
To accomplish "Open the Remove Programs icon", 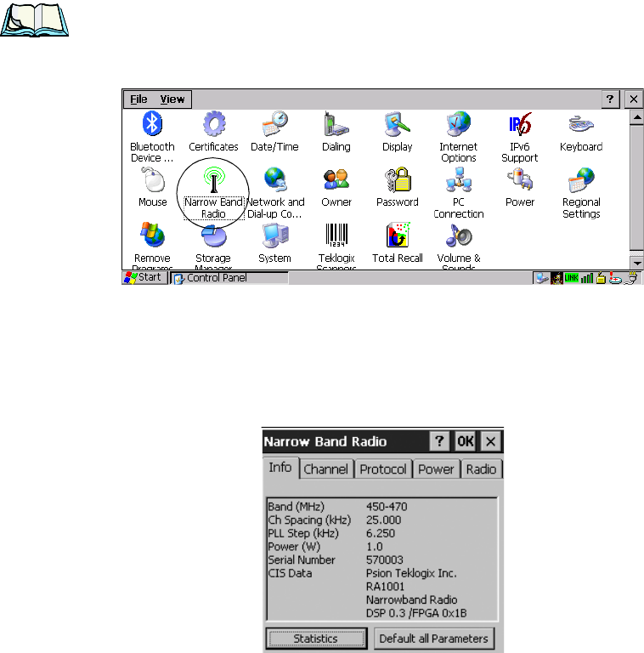I will (152, 235).
